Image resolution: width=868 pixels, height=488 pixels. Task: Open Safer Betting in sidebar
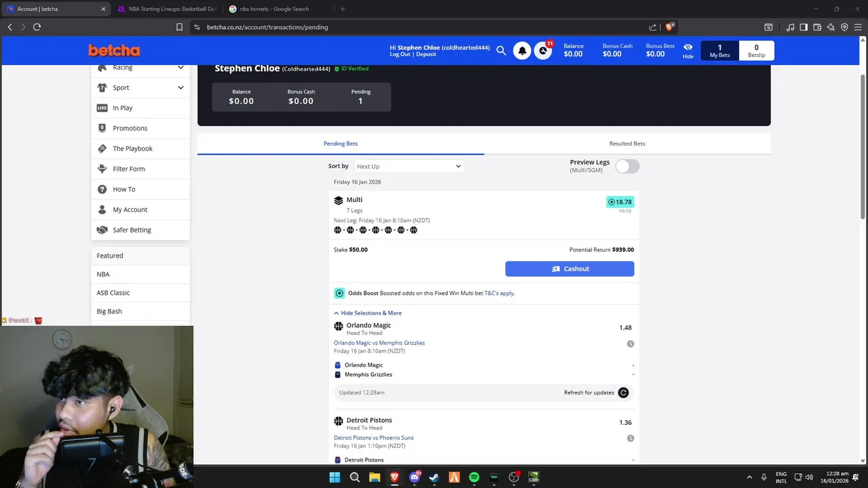click(140, 230)
